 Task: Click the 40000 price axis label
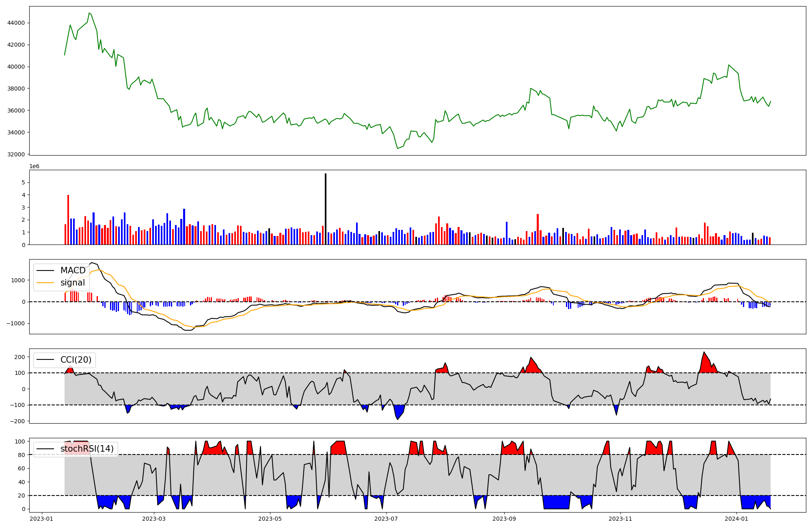tap(16, 67)
